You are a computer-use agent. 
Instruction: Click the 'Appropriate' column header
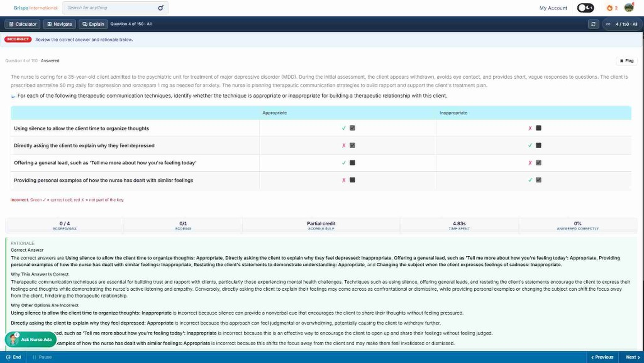click(275, 113)
